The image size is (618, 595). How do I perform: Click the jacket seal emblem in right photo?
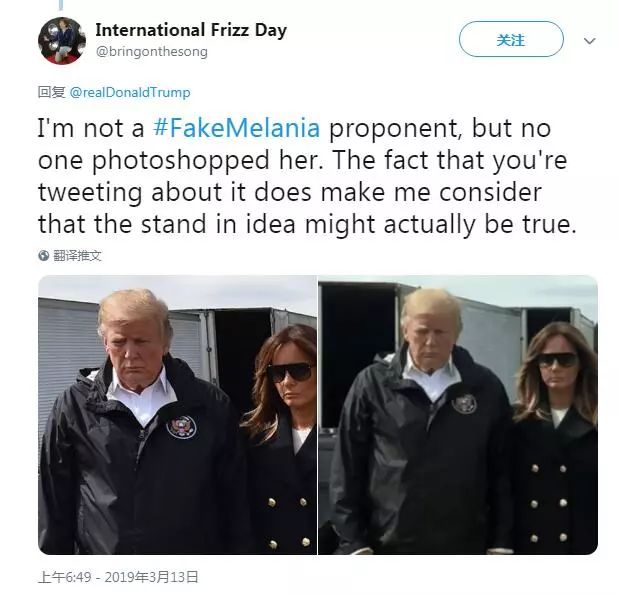click(464, 403)
